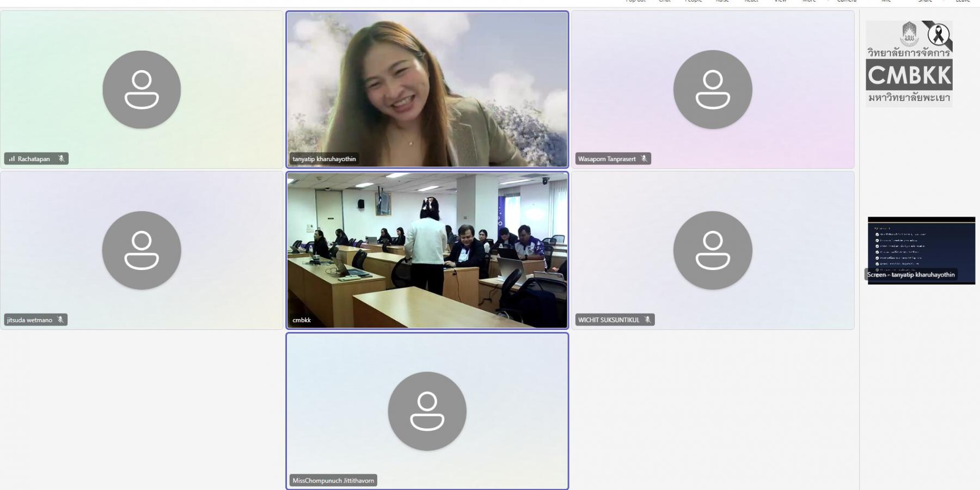The height and width of the screenshot is (490, 980).
Task: Click Rachatapan's signal strength bars icon
Action: [11, 159]
